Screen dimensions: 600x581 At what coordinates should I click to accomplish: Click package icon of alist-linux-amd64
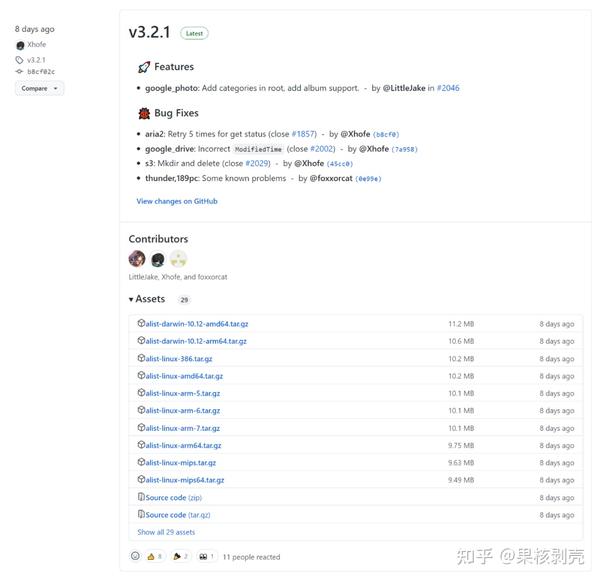click(x=141, y=375)
